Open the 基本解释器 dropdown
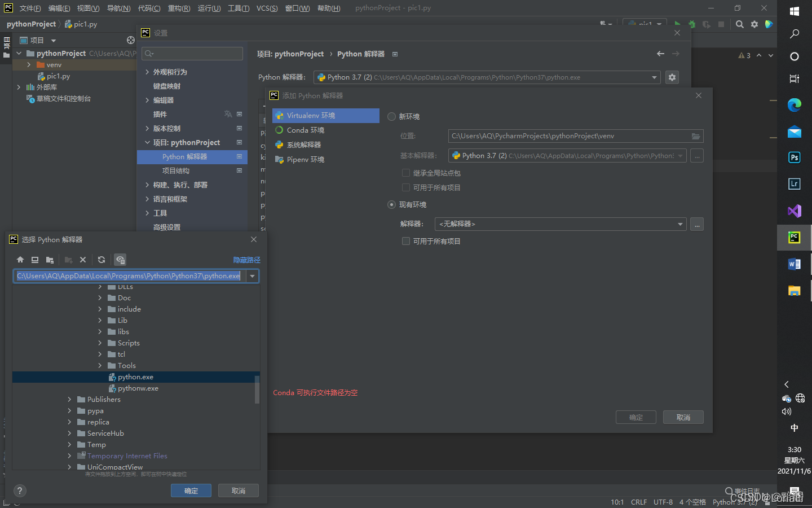The width and height of the screenshot is (812, 508). click(x=680, y=156)
